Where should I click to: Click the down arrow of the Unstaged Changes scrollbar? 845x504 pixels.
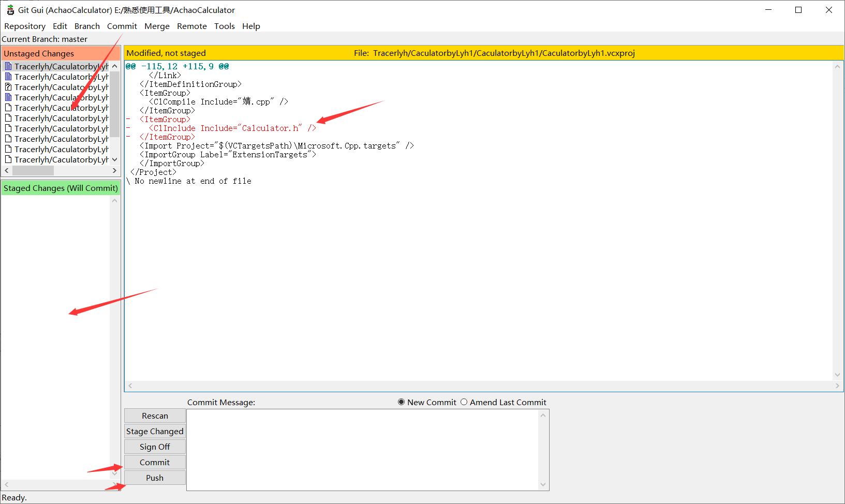[114, 159]
